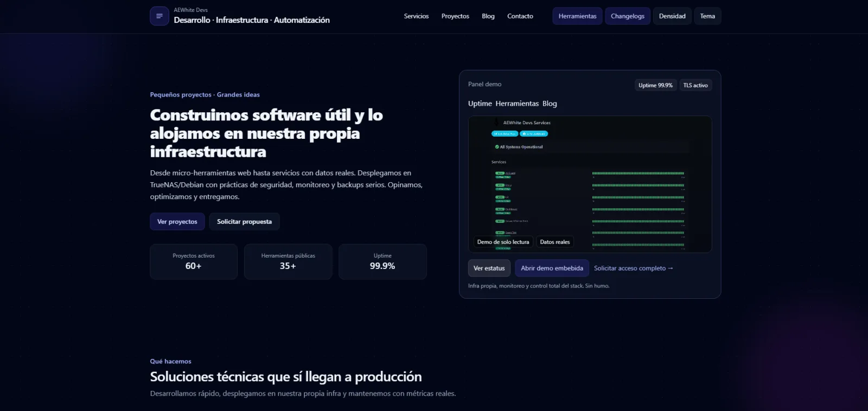Toggle the Densidad setting
This screenshot has width=868, height=411.
[x=672, y=16]
